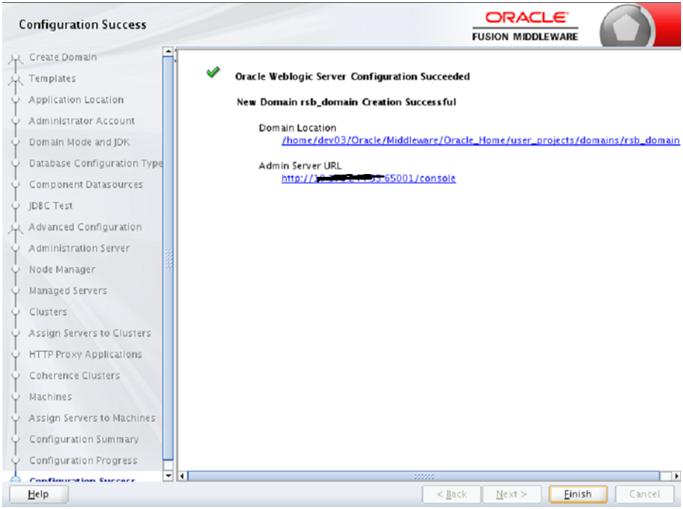Select the Managed Servers step

click(68, 290)
